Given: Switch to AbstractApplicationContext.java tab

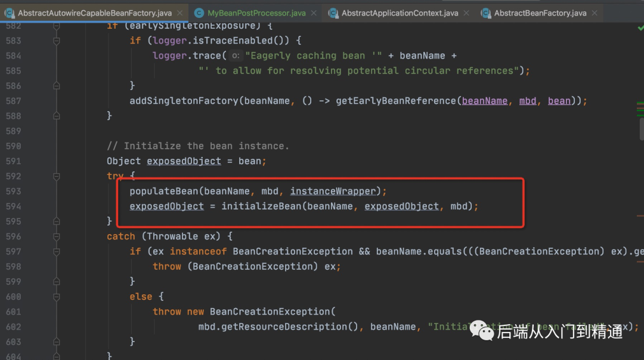Looking at the screenshot, I should pyautogui.click(x=400, y=13).
